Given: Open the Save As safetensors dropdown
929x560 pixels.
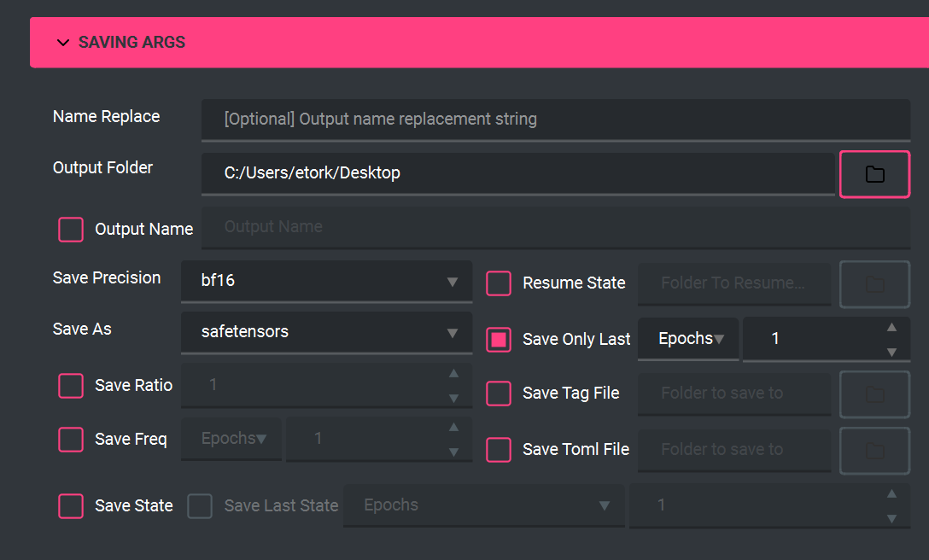Looking at the screenshot, I should pos(326,332).
